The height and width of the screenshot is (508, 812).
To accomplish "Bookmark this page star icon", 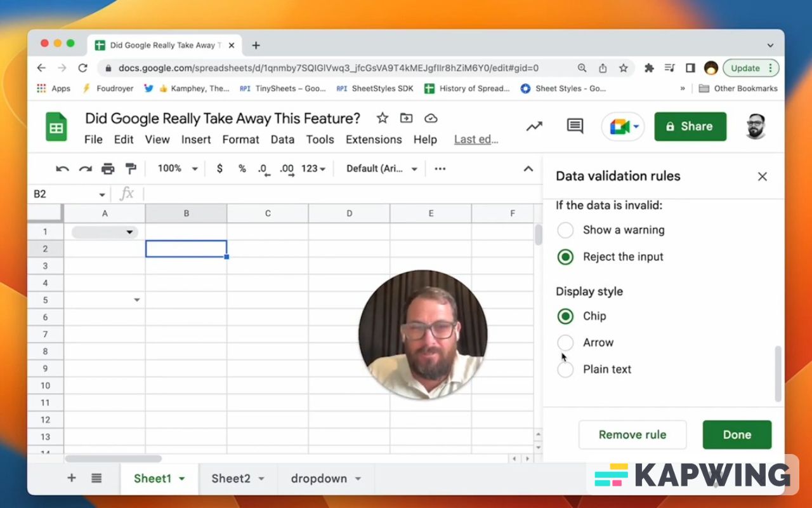I will coord(624,68).
